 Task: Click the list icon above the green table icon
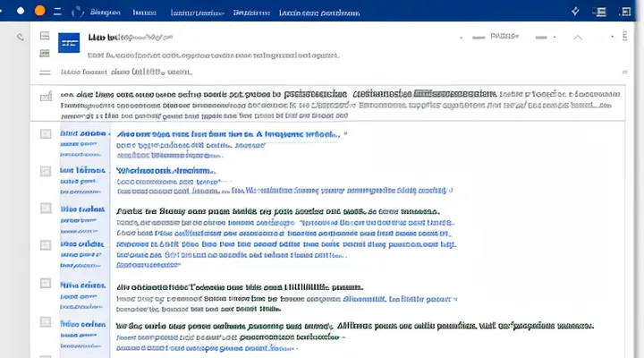45,36
